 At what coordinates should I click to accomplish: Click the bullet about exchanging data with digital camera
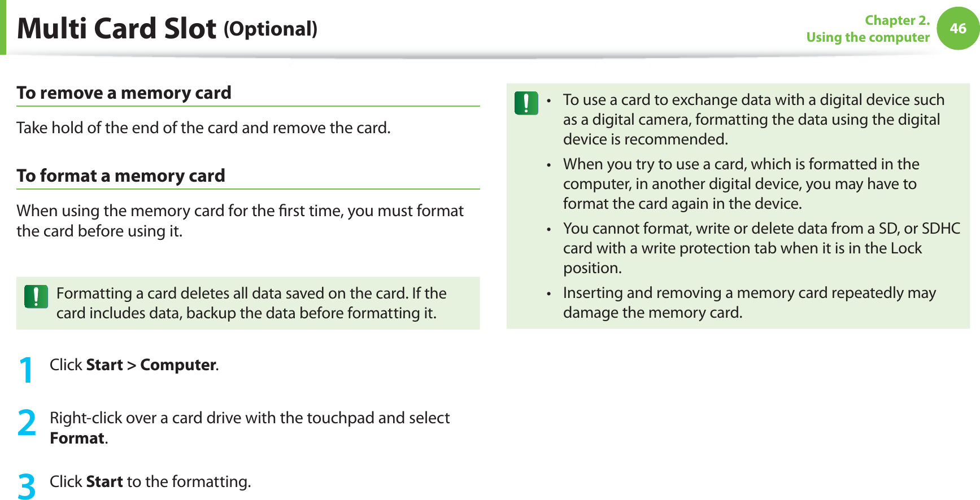(753, 119)
